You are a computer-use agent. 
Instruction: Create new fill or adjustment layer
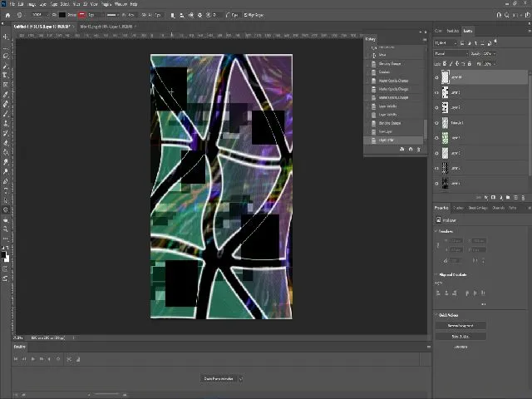tap(500, 198)
